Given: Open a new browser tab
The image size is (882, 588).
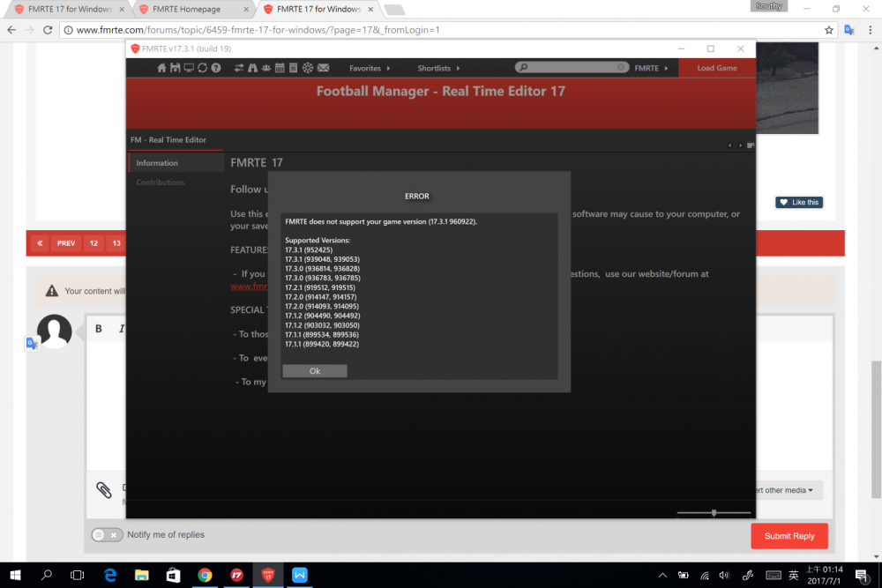Looking at the screenshot, I should pos(394,10).
